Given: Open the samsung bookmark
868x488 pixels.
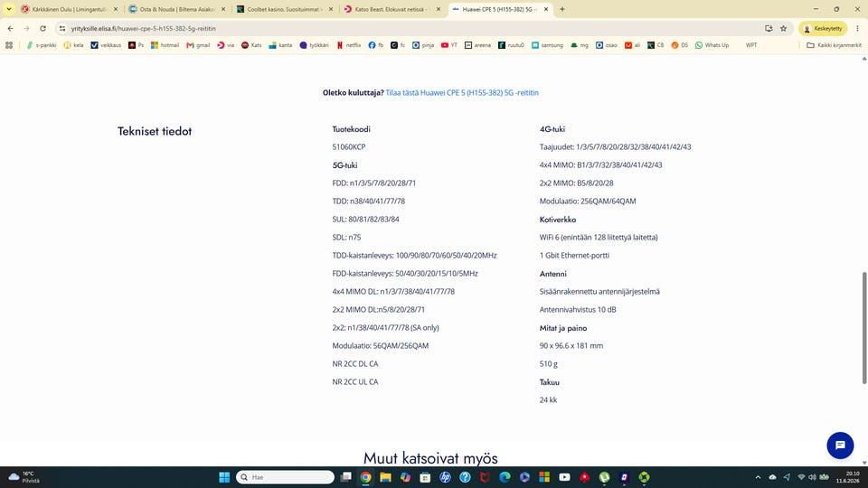Looking at the screenshot, I should (x=548, y=45).
